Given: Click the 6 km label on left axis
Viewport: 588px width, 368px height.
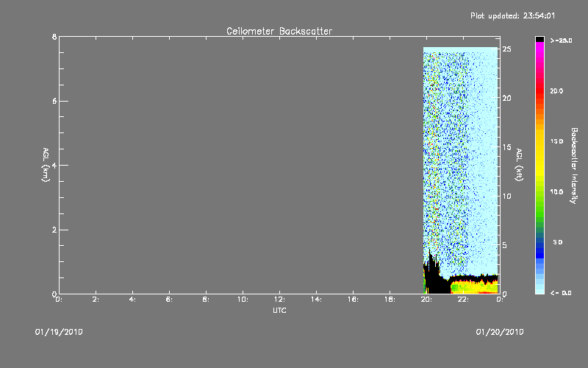Looking at the screenshot, I should [54, 101].
